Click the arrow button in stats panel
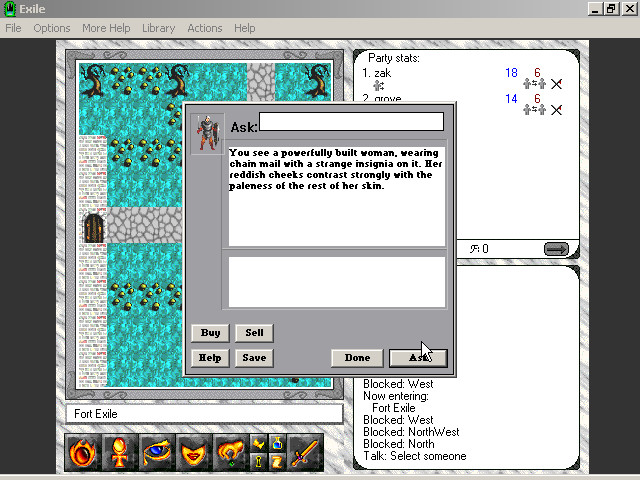This screenshot has width=640, height=480. tap(556, 249)
